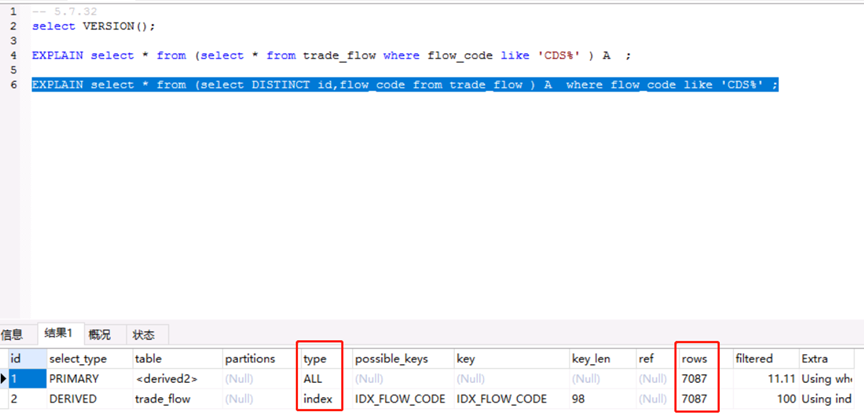The height and width of the screenshot is (420, 864).
Task: Click the select_type column header
Action: tap(89, 358)
